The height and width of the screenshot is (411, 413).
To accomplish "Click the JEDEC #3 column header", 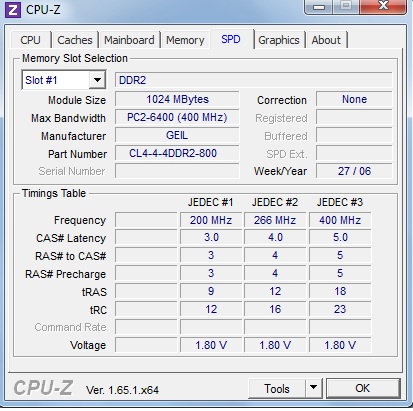I will 340,202.
